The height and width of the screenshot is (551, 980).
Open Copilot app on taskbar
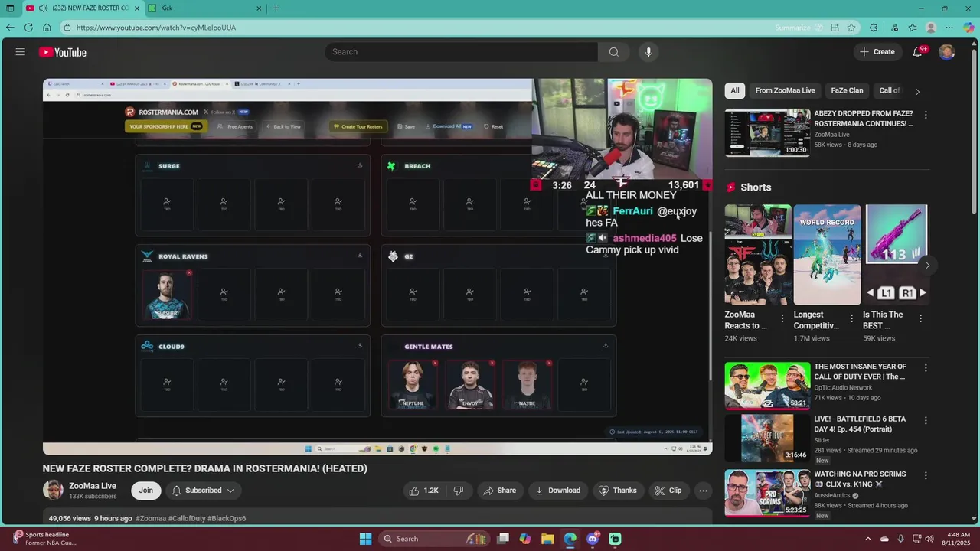pyautogui.click(x=525, y=539)
